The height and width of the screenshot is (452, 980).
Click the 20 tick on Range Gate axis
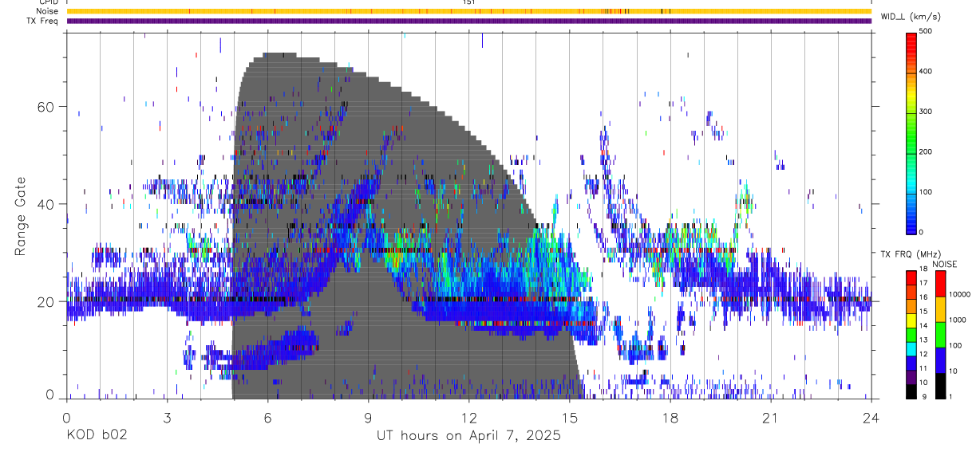coord(45,301)
